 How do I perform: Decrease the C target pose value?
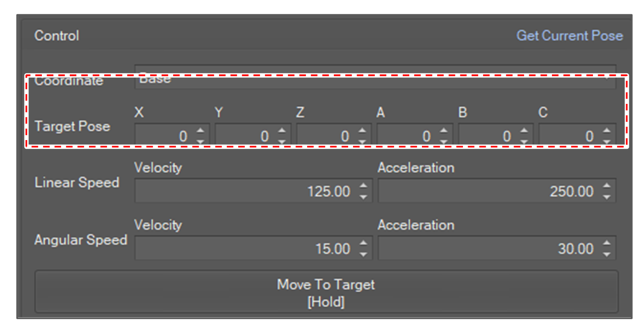[x=606, y=141]
